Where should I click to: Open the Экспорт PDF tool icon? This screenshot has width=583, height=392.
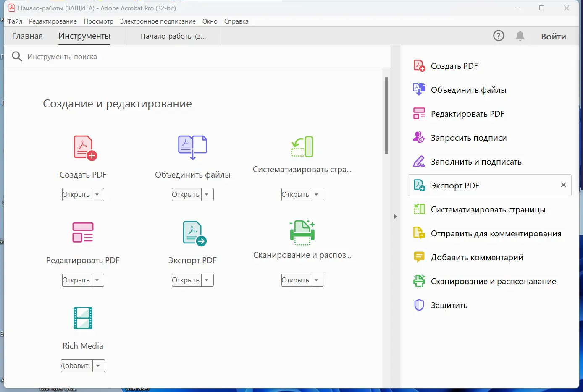[x=192, y=233]
